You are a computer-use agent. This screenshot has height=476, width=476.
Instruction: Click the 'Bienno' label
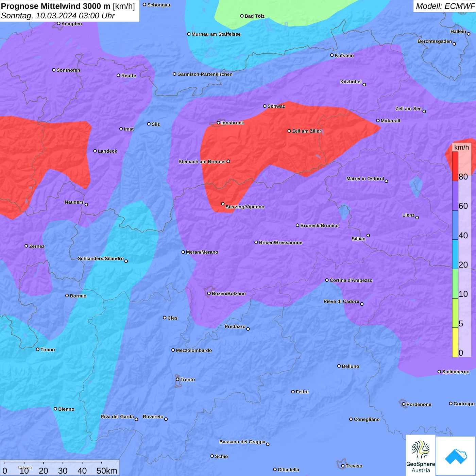click(66, 409)
